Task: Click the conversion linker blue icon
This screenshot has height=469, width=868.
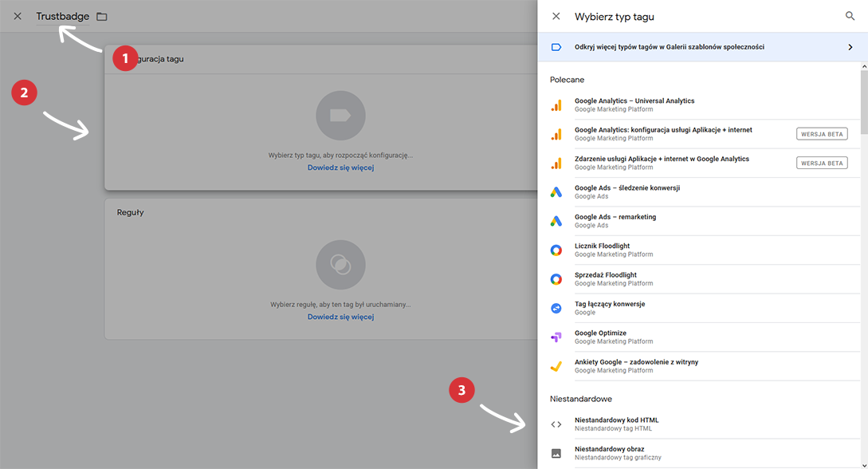Action: coord(556,308)
